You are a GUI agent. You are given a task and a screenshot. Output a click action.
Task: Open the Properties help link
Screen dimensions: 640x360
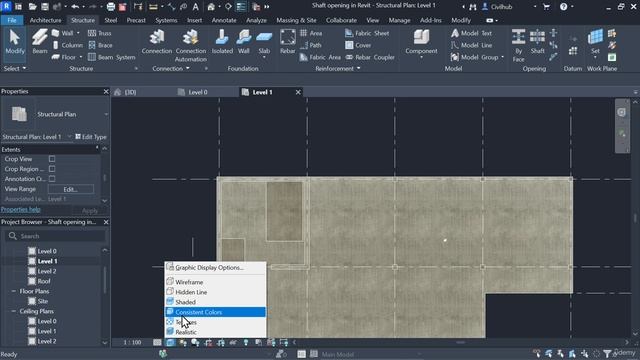pos(20,209)
